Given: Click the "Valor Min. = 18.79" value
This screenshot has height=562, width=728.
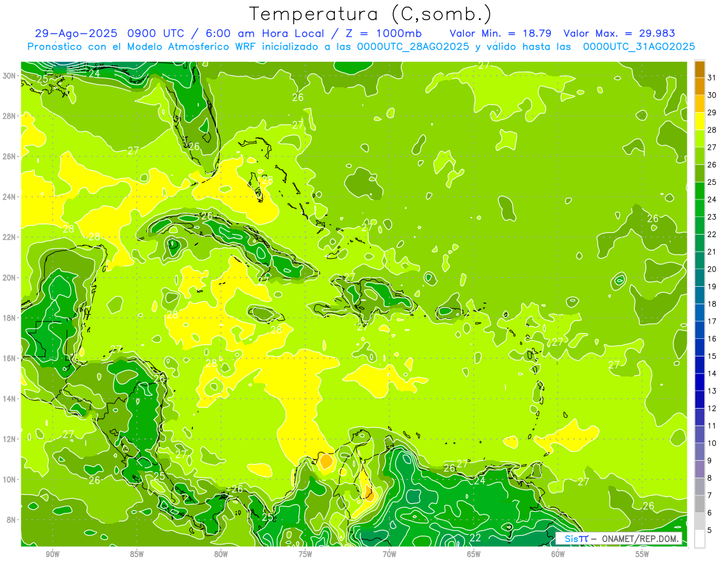Looking at the screenshot, I should 500,33.
